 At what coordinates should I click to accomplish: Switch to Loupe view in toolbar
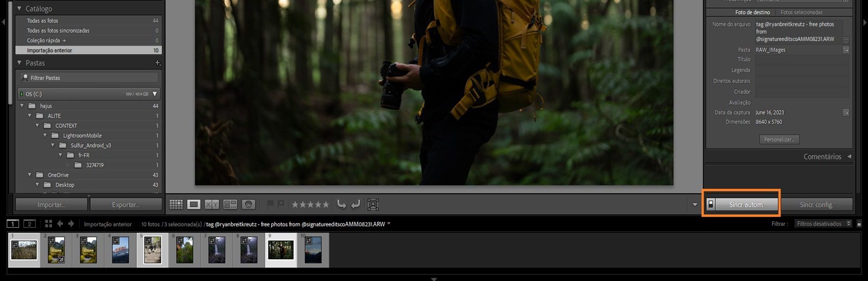(x=194, y=205)
